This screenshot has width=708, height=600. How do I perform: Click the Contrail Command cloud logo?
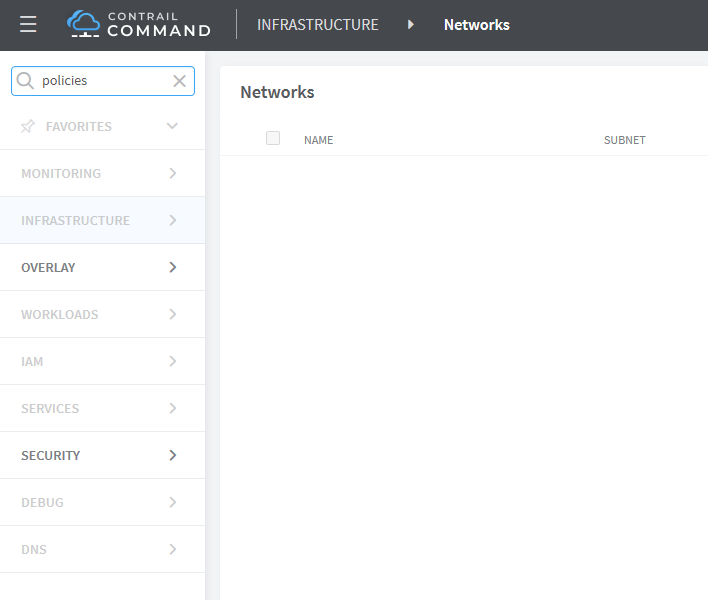(84, 24)
